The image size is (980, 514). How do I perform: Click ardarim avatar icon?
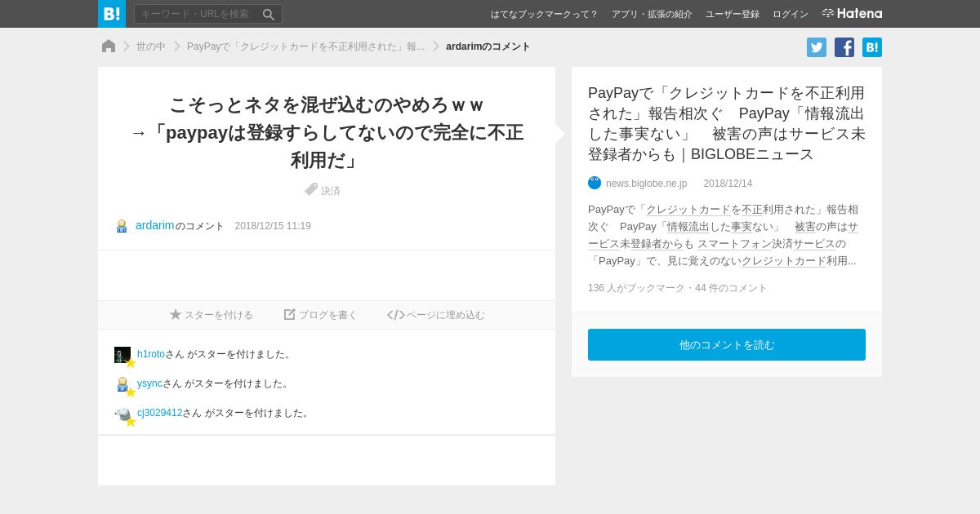click(x=122, y=226)
